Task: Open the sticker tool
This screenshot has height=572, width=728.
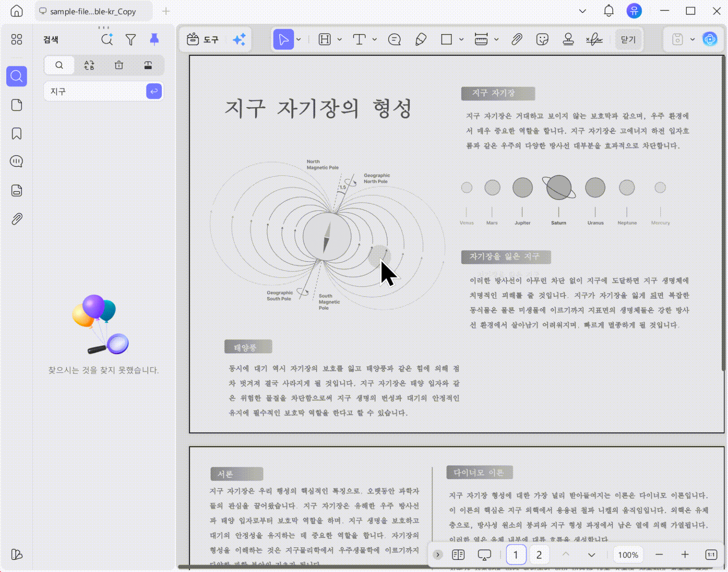Action: click(x=542, y=39)
